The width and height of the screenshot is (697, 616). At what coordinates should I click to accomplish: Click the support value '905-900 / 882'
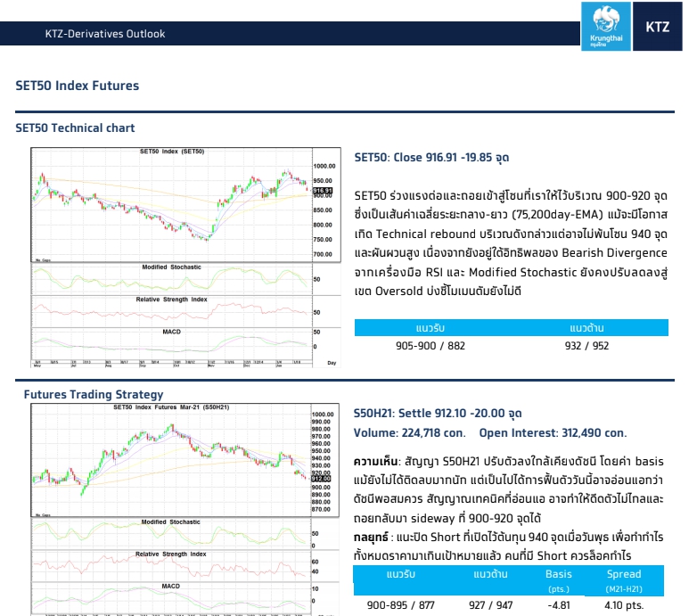pos(430,346)
